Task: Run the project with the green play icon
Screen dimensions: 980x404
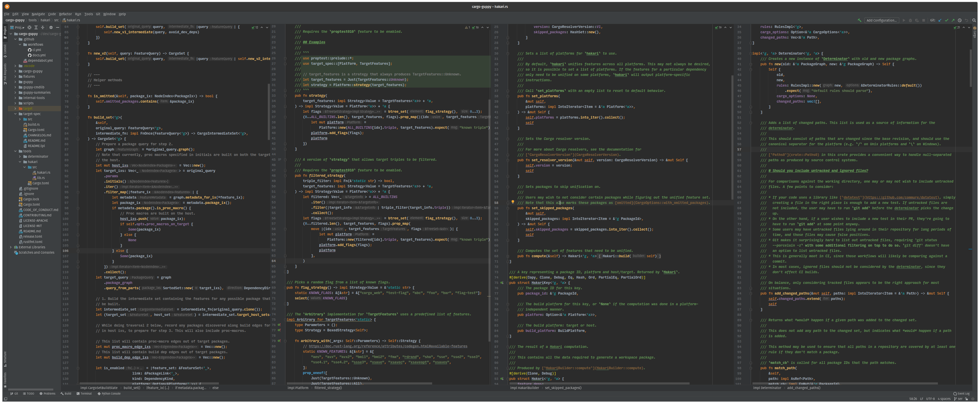Action: tap(904, 21)
